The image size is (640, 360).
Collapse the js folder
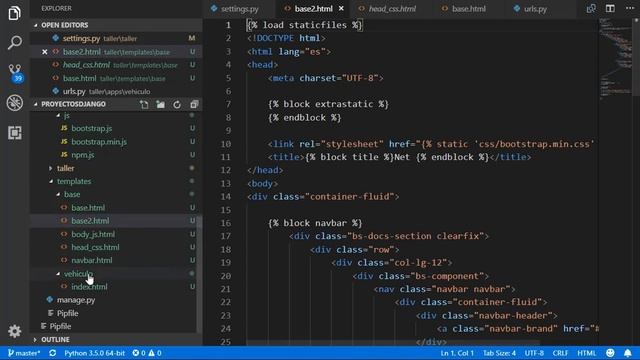tap(67, 116)
